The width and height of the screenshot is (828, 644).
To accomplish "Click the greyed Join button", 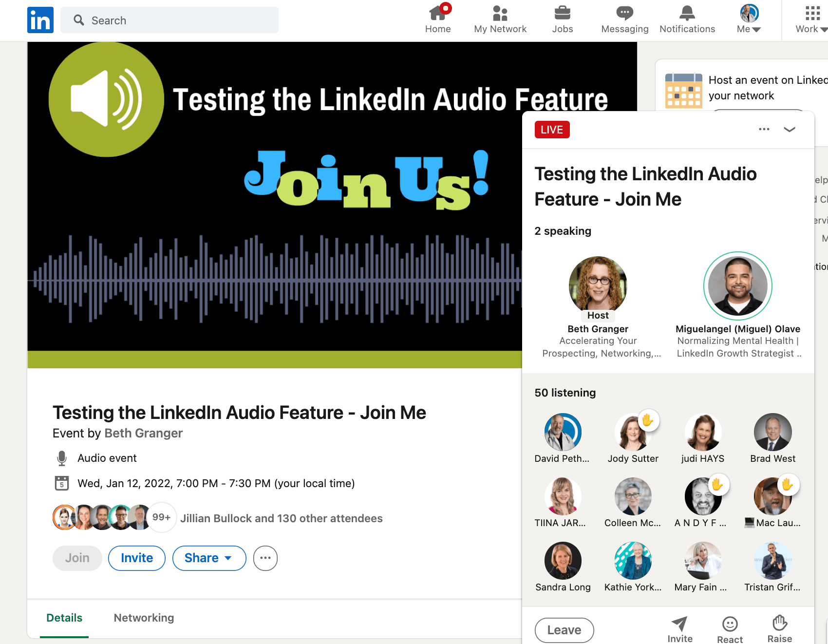I will click(77, 558).
